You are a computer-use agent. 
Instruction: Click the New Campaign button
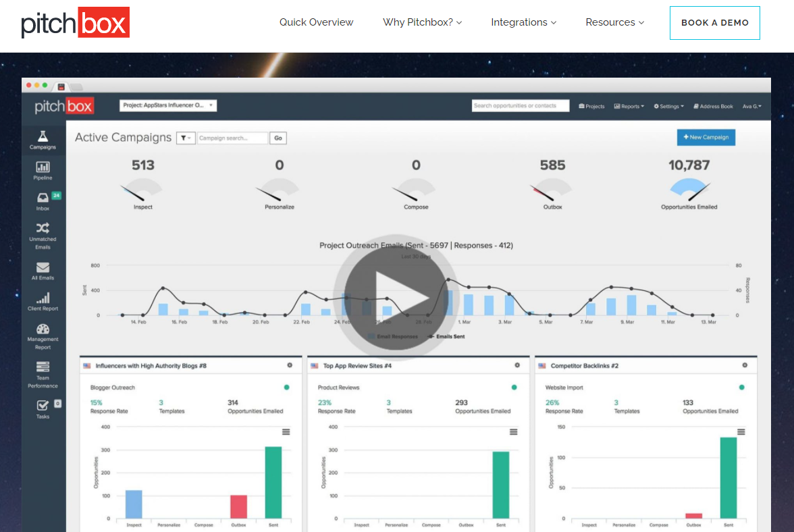click(x=706, y=137)
